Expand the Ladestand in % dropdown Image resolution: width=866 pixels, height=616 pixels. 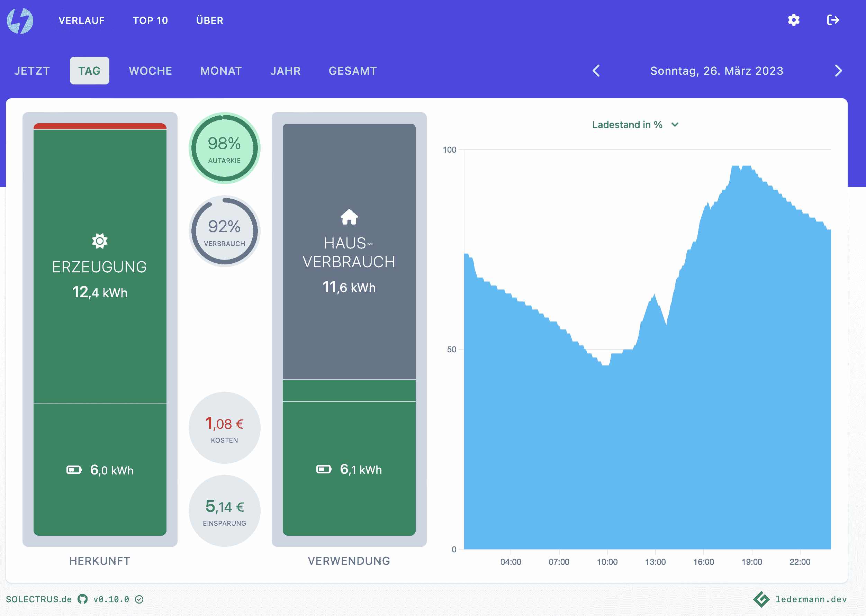[635, 125]
